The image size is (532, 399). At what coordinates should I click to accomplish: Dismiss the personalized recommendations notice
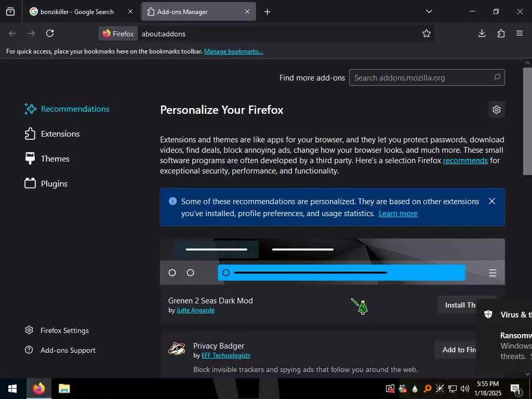tap(491, 201)
